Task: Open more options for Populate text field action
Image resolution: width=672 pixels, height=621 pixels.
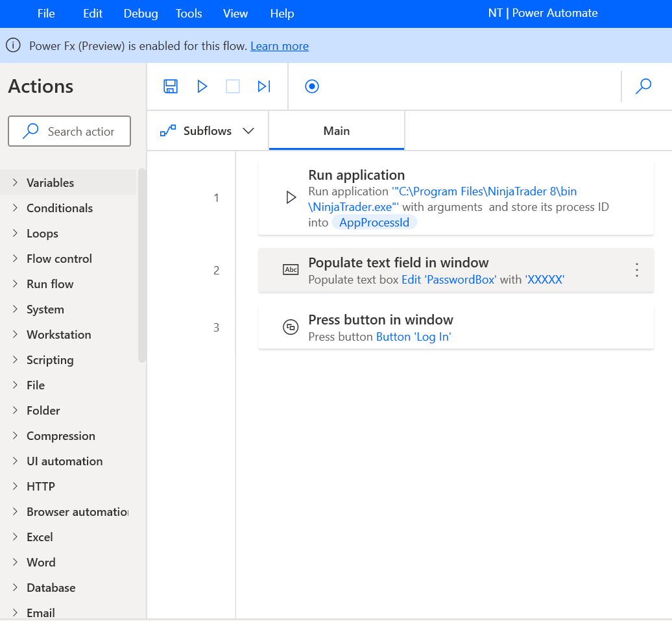Action: click(637, 270)
